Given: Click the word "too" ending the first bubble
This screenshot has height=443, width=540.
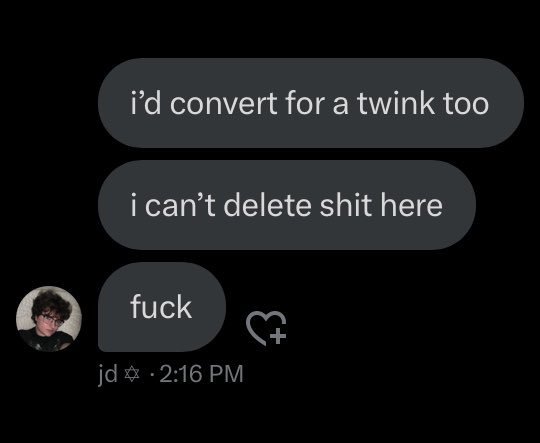Looking at the screenshot, I should [466, 103].
